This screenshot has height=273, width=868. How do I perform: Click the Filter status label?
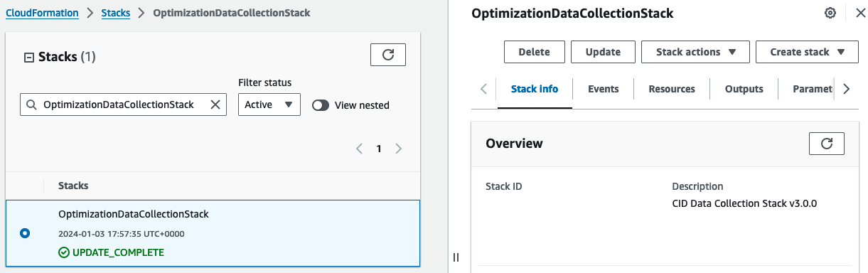point(264,82)
